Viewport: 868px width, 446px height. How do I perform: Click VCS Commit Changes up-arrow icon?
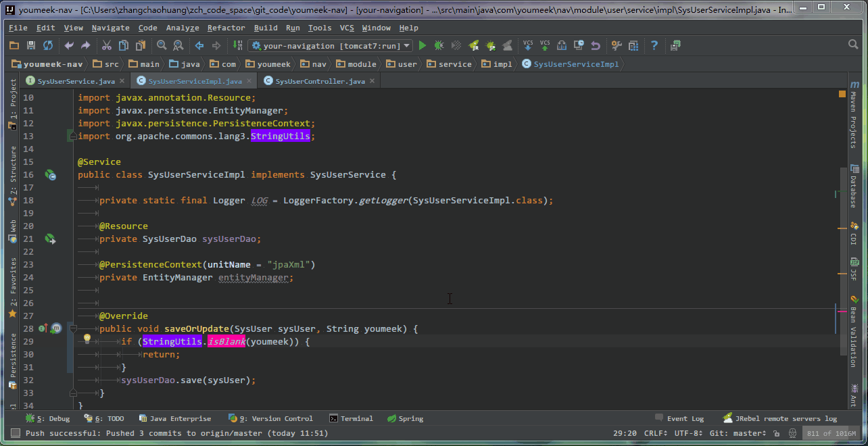click(545, 45)
